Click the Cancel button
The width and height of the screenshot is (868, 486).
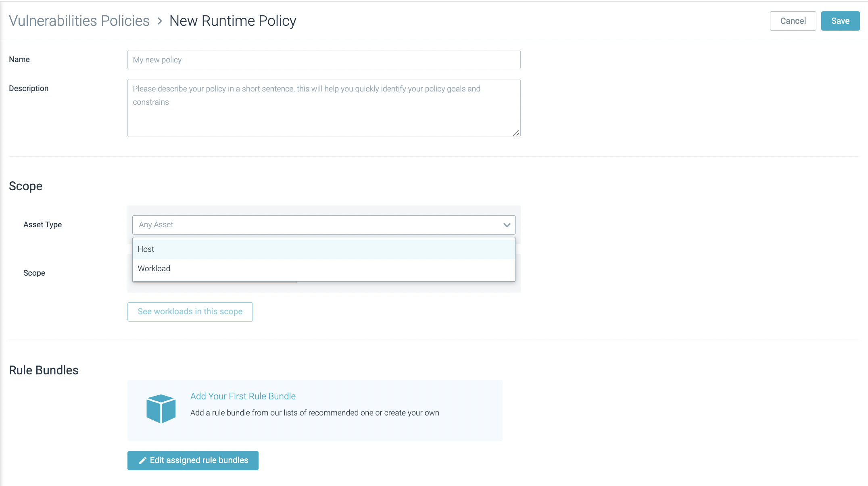pyautogui.click(x=793, y=21)
